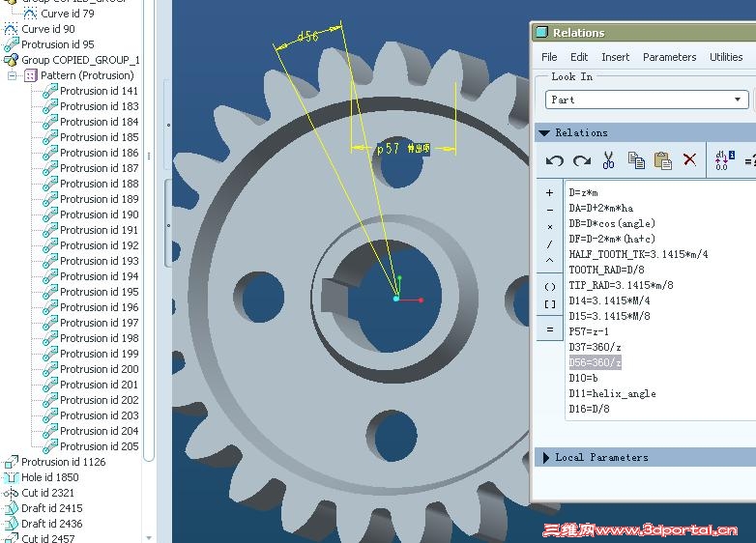Insert square brackets operator button
Image resolution: width=756 pixels, height=543 pixels.
click(x=550, y=304)
